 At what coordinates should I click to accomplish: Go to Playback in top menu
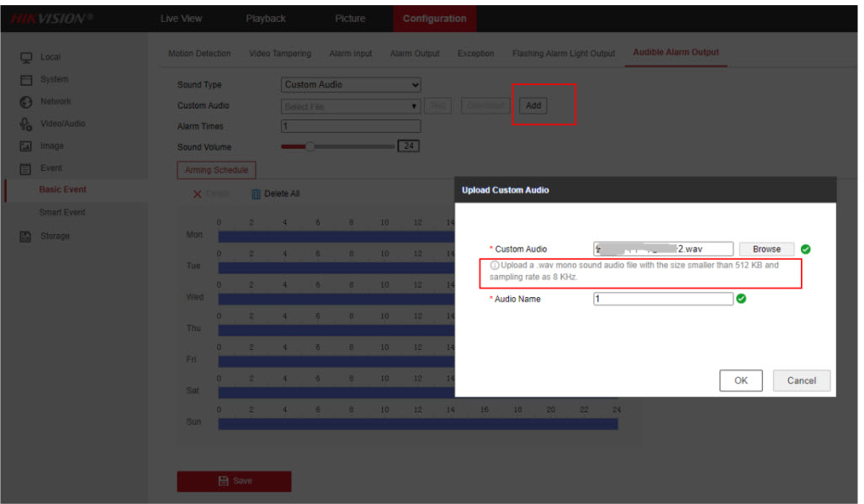(266, 19)
